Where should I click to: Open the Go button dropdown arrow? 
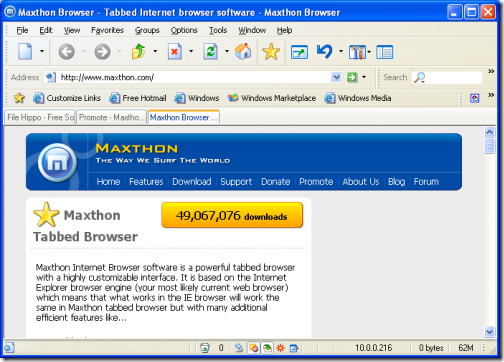(x=364, y=77)
